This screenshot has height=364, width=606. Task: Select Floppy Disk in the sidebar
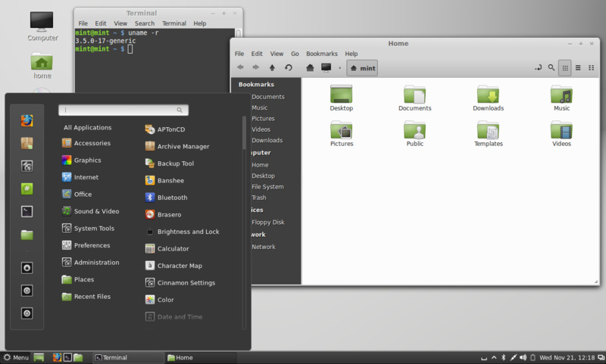point(268,222)
